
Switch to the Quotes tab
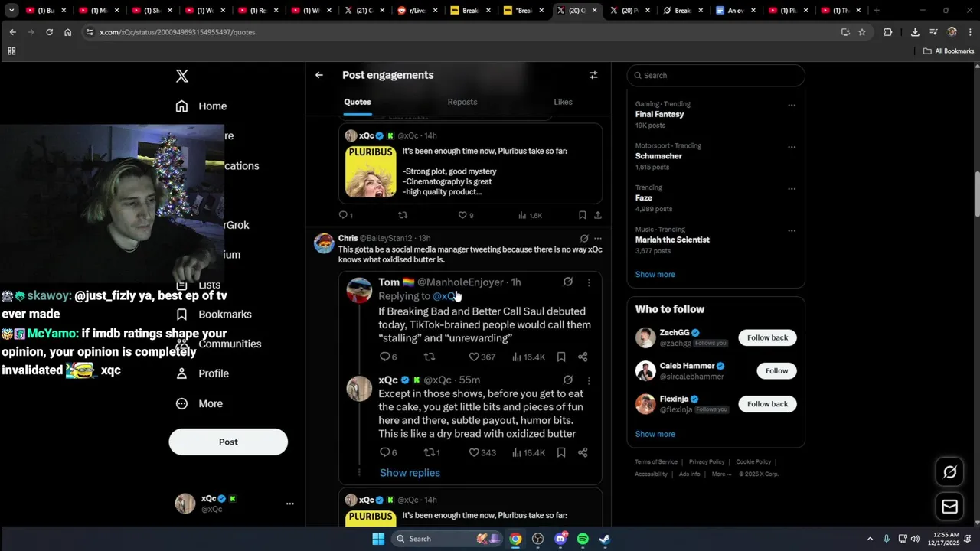click(358, 102)
